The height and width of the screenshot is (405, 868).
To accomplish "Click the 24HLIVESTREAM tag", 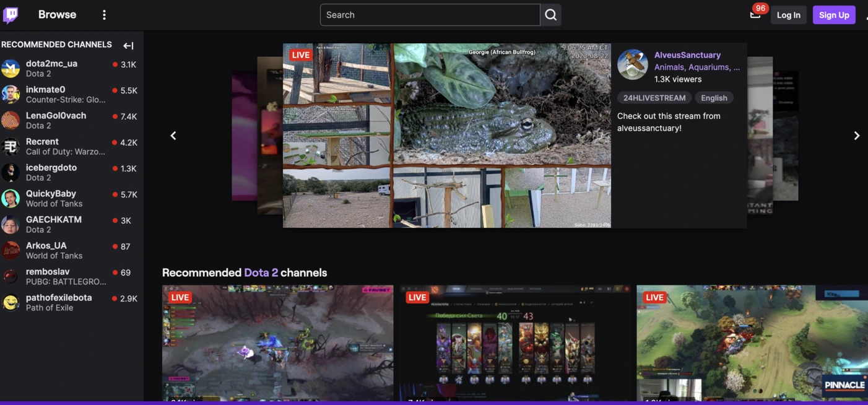I will (654, 98).
